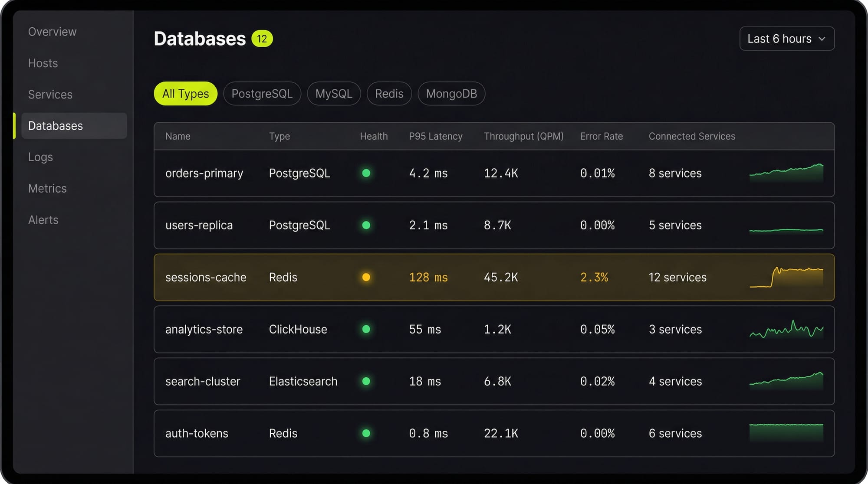
Task: Click the health indicator for analytics-store
Action: [x=366, y=329]
